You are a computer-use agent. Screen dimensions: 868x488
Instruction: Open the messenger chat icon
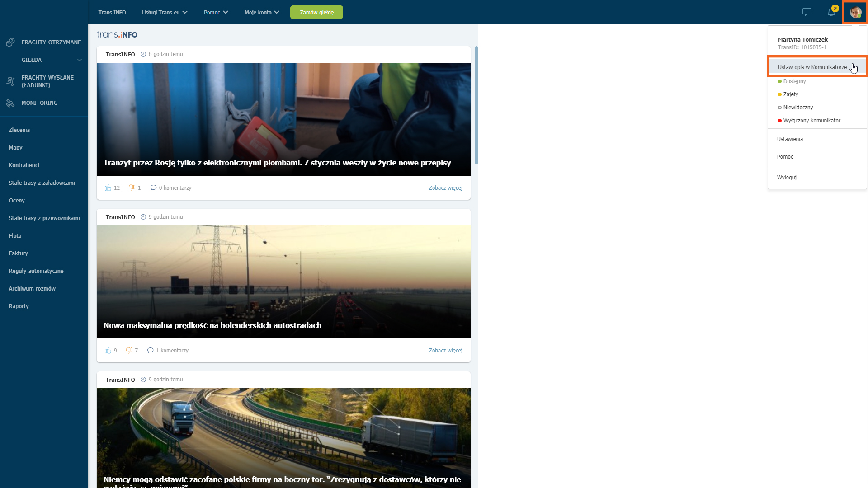click(x=807, y=12)
